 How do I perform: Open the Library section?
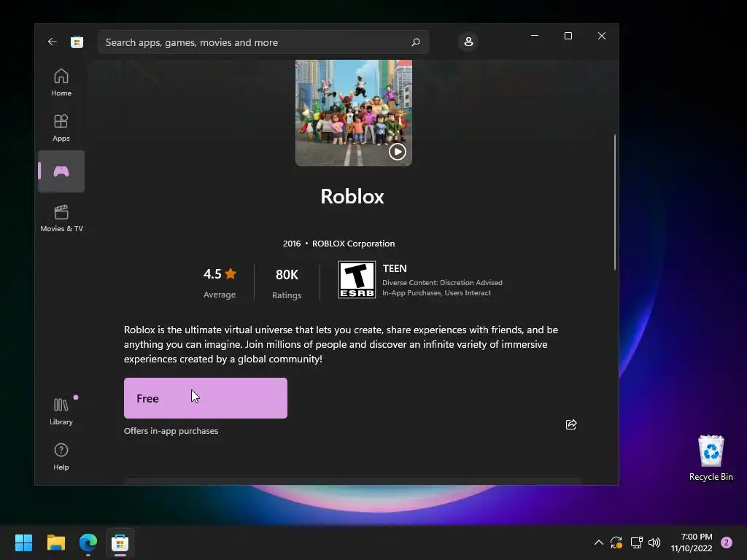click(61, 411)
